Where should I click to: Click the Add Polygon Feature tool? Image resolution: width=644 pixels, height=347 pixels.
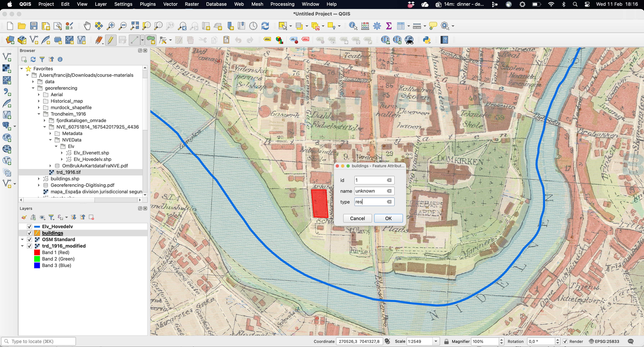(151, 40)
